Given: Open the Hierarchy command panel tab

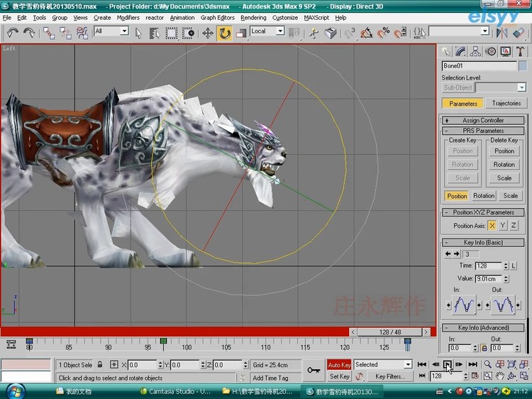Looking at the screenshot, I should click(475, 51).
